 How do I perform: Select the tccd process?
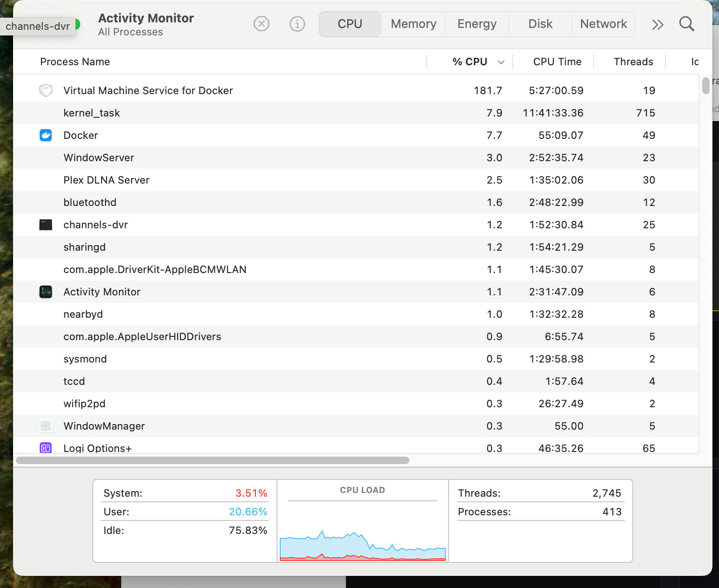(x=74, y=381)
